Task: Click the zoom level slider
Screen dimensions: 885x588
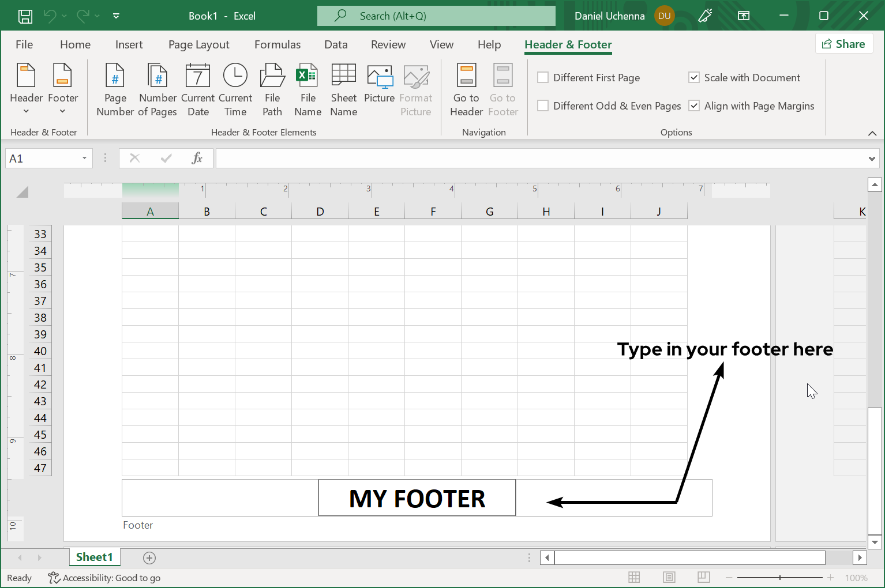Action: click(780, 578)
